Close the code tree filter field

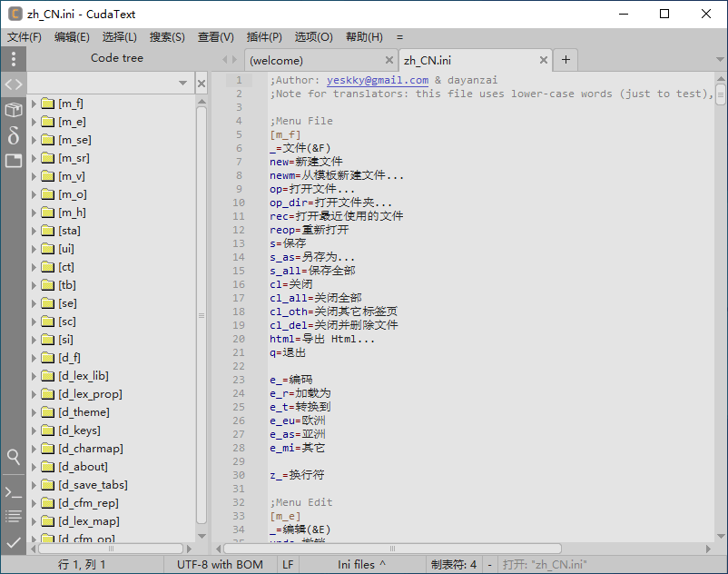click(202, 84)
